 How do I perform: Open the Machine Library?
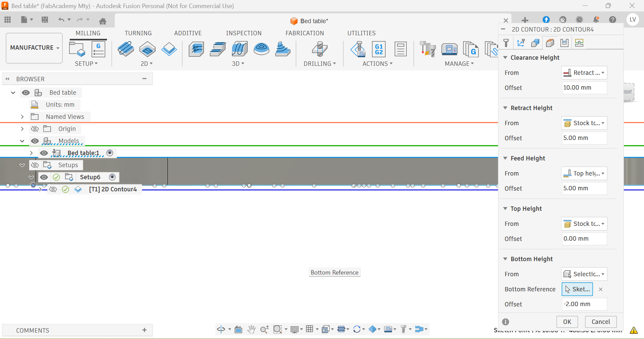[x=449, y=49]
